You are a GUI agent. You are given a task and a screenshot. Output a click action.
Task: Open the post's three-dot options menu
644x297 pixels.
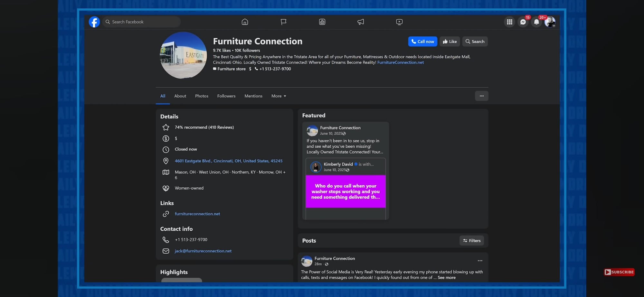[480, 261]
